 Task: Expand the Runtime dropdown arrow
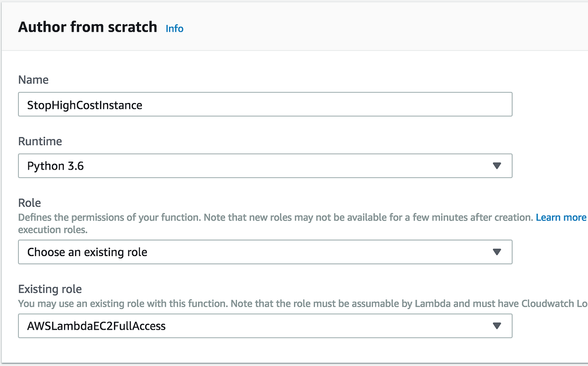coord(497,166)
